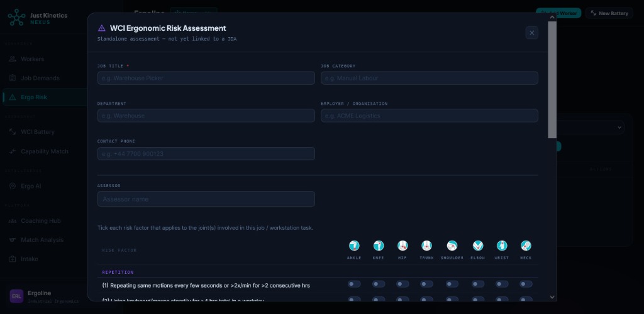Click the Capability Match sidebar icon
The height and width of the screenshot is (314, 644).
[x=13, y=151]
